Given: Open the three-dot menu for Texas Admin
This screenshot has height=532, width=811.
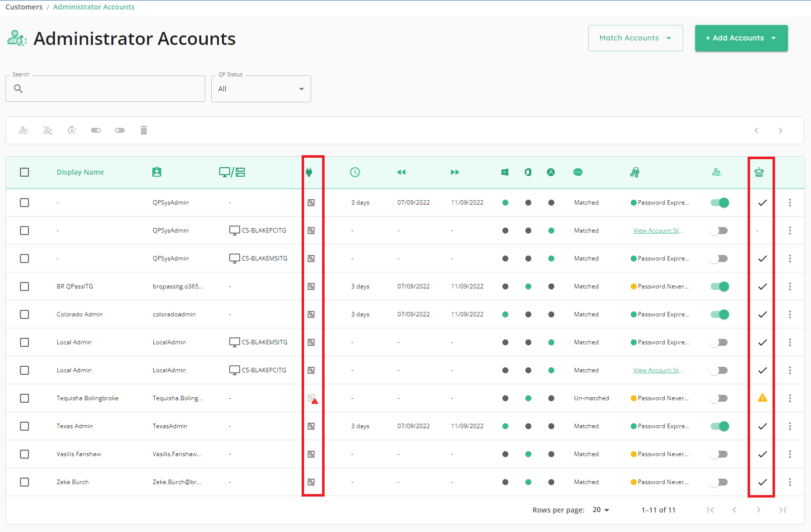Looking at the screenshot, I should [790, 426].
